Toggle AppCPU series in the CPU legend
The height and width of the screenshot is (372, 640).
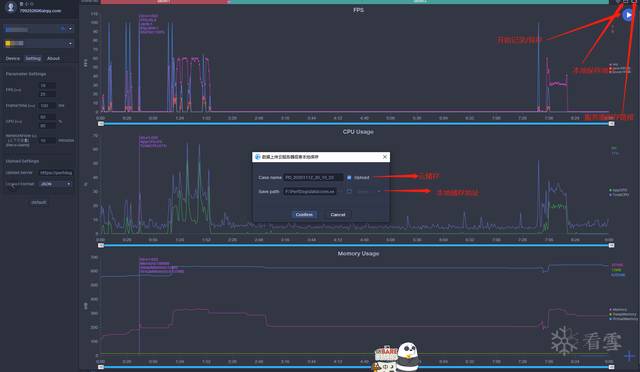pos(619,190)
